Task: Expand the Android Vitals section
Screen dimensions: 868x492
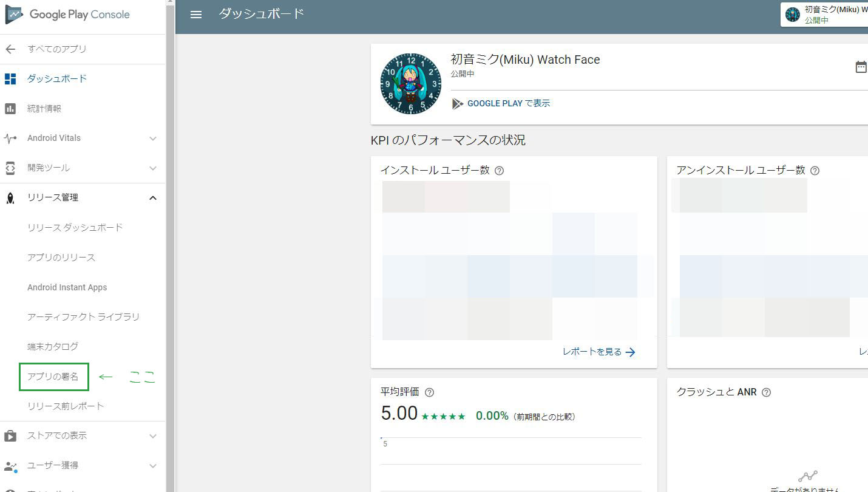Action: [152, 138]
